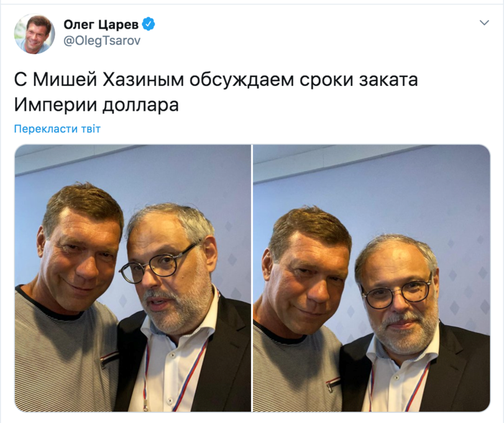Open the tweet options chevron menu
504x423 pixels.
point(484,22)
